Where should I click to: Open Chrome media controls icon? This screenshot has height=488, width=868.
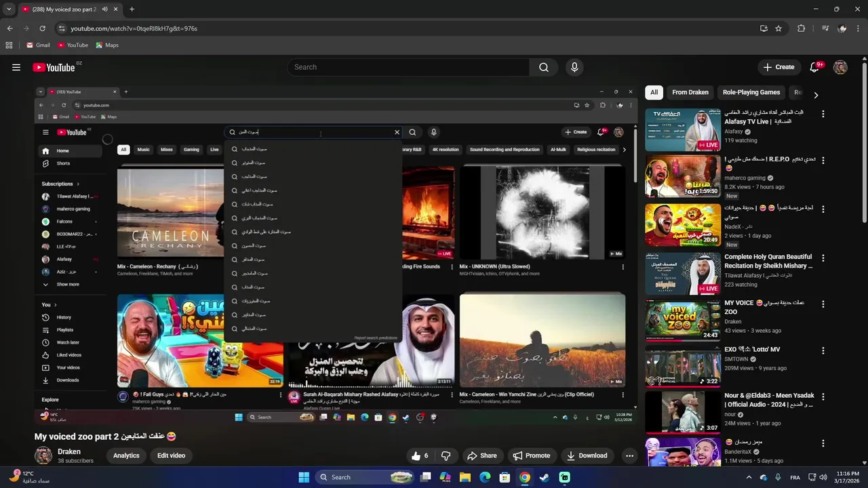click(x=825, y=28)
